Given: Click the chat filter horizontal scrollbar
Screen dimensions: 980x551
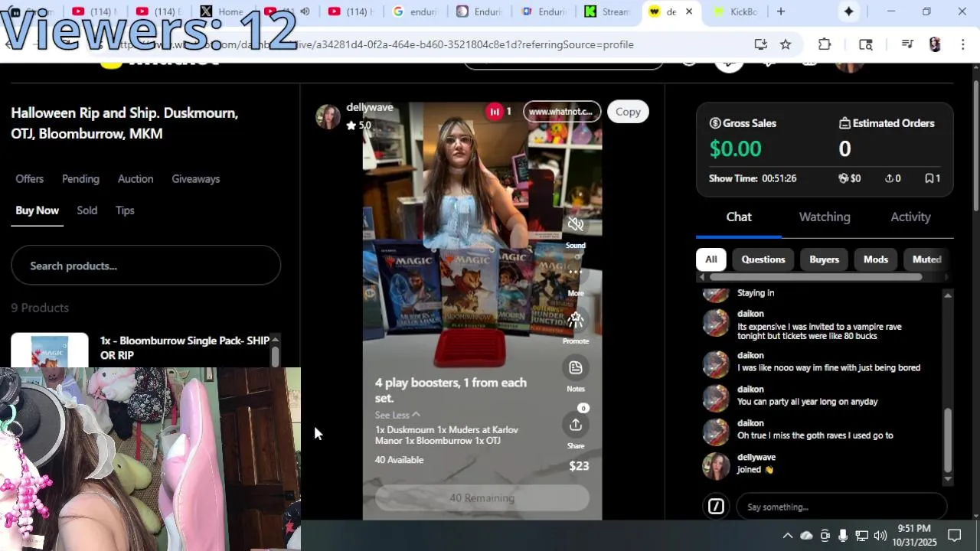Looking at the screenshot, I should pyautogui.click(x=815, y=277).
